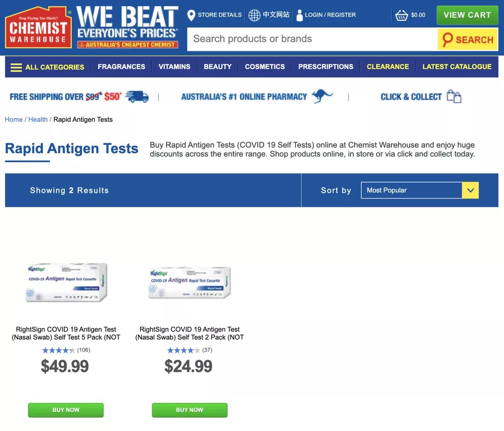This screenshot has width=504, height=431.
Task: Click the free shipping truck icon
Action: (137, 97)
